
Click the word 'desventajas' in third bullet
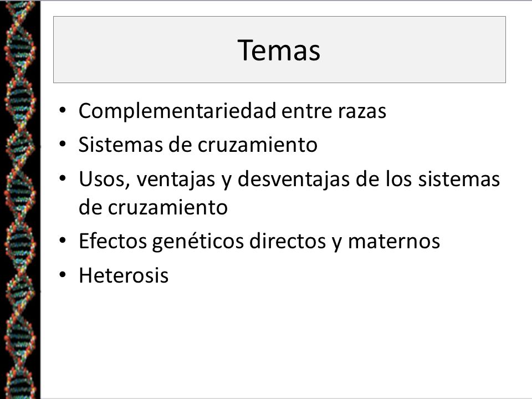pyautogui.click(x=294, y=179)
